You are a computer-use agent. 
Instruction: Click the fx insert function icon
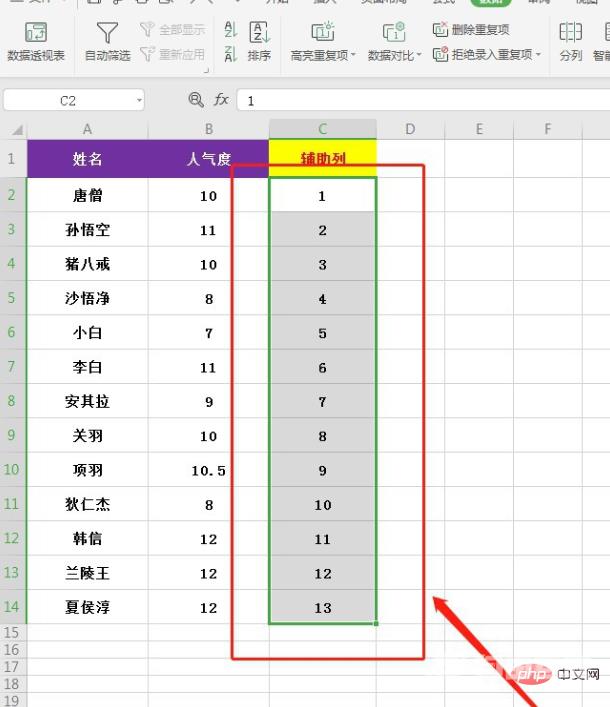[221, 101]
